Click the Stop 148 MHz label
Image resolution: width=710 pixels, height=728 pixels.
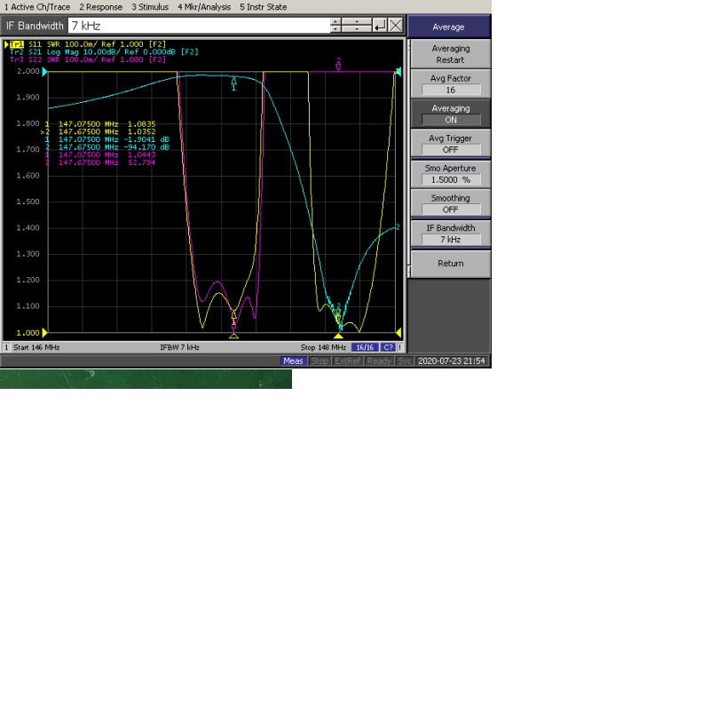tap(323, 347)
